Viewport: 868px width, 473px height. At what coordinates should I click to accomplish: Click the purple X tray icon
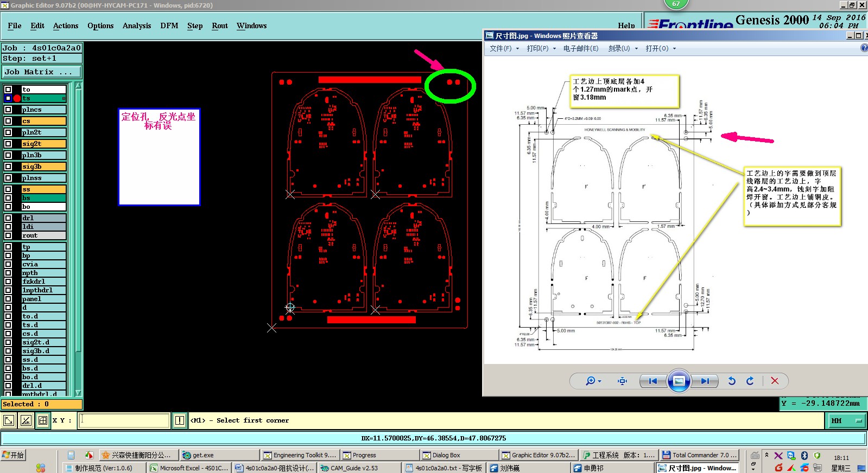point(778,456)
